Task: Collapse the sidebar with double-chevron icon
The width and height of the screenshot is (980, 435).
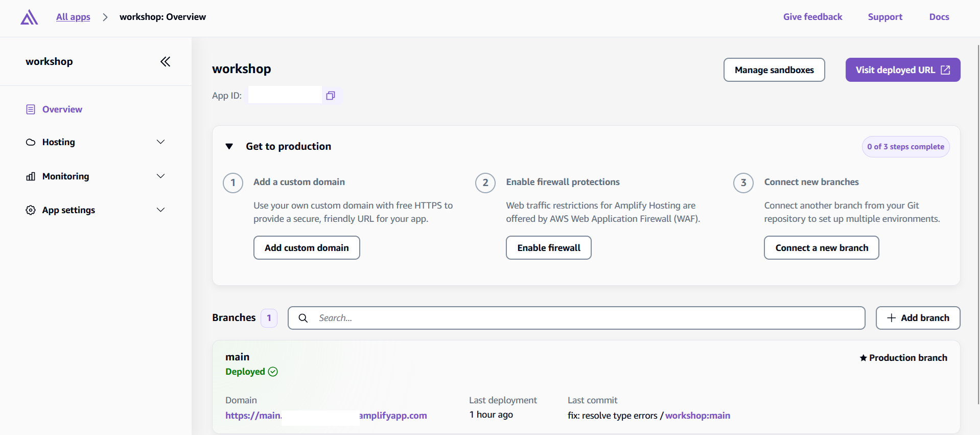Action: [x=165, y=62]
